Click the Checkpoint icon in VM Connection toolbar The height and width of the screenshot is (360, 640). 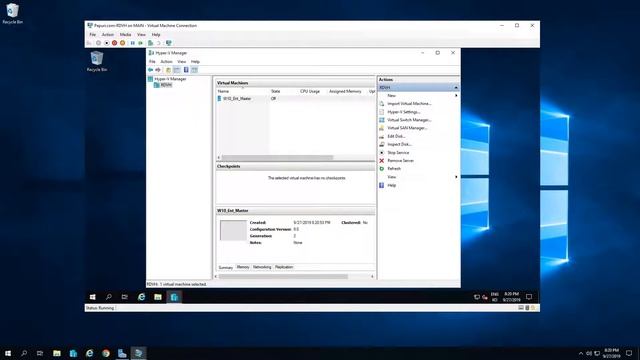click(151, 43)
